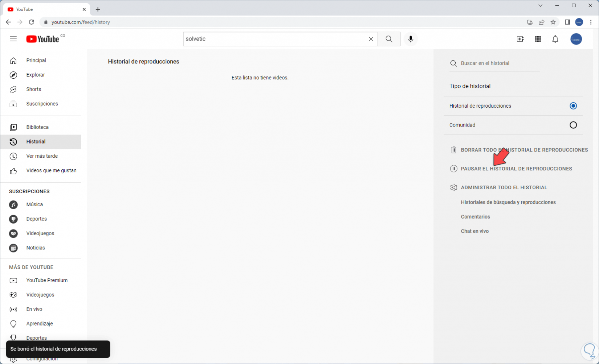The height and width of the screenshot is (364, 599).
Task: Open Historiales de búsqueda y reproducciones
Action: [508, 202]
